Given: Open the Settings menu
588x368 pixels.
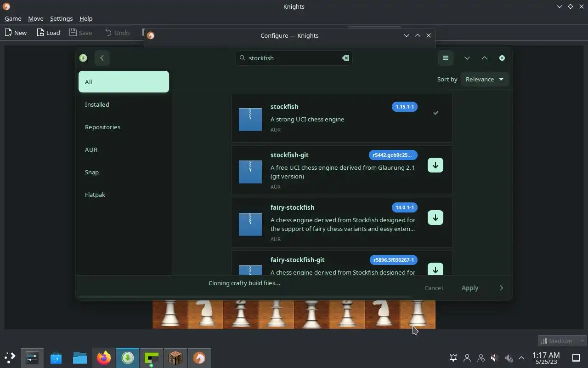Looking at the screenshot, I should click(61, 18).
